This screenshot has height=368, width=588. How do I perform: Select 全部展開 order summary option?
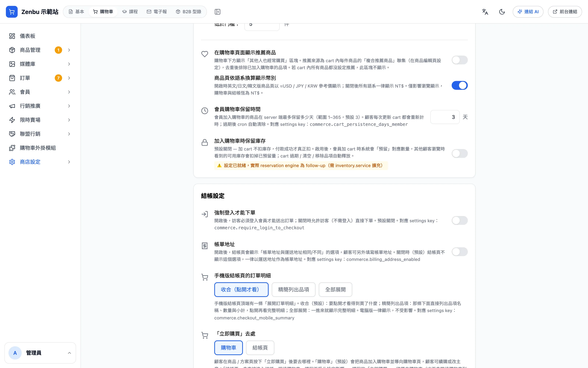[335, 290]
